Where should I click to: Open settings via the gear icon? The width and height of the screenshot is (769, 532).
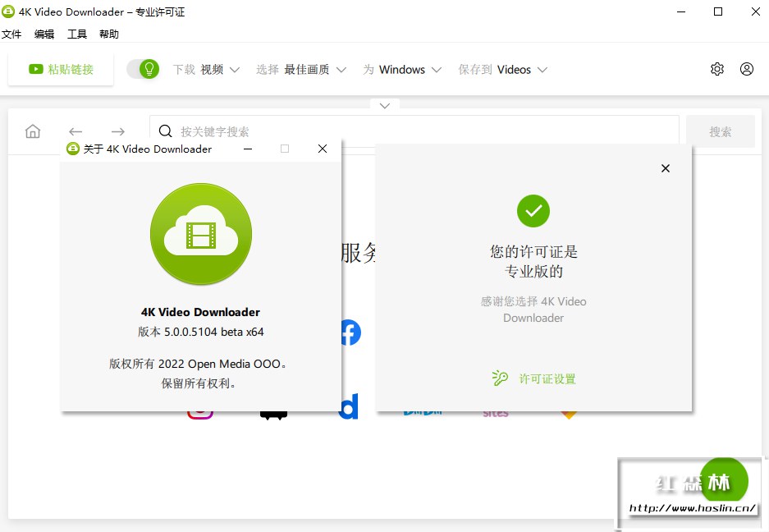(x=717, y=69)
